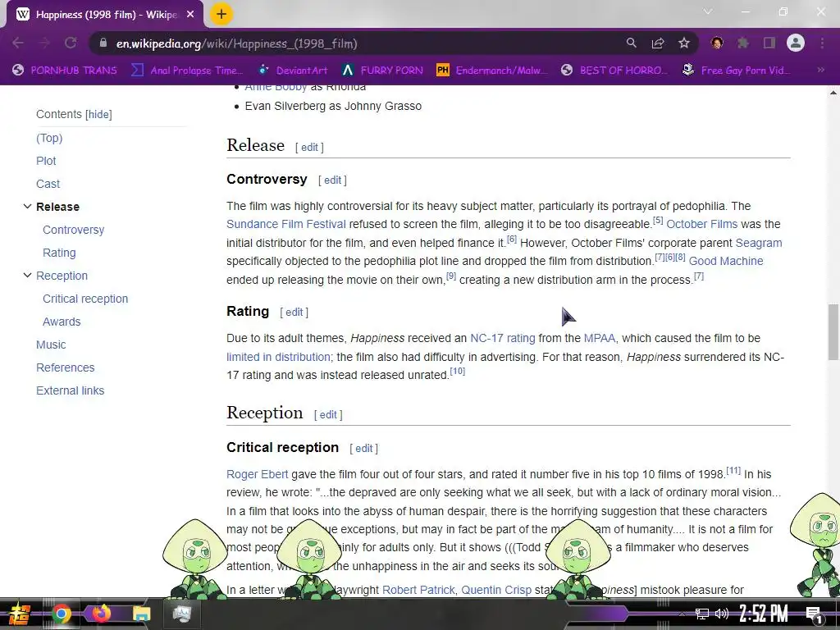Close the Happiness (1998 film) tab

point(190,15)
